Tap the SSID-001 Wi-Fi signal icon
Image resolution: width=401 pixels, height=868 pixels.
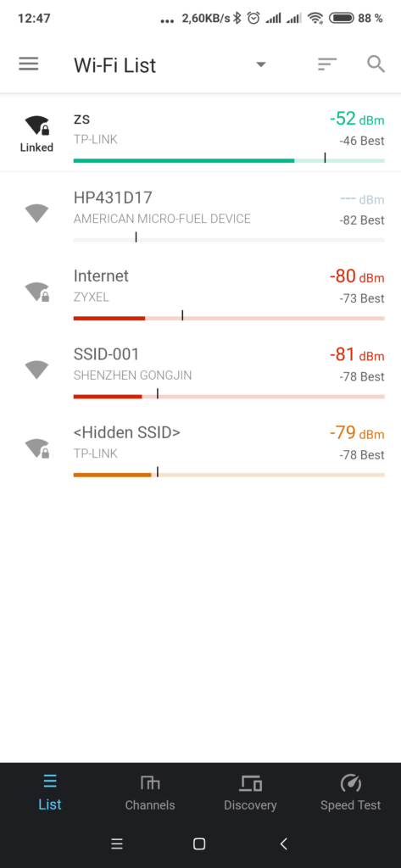click(x=36, y=370)
